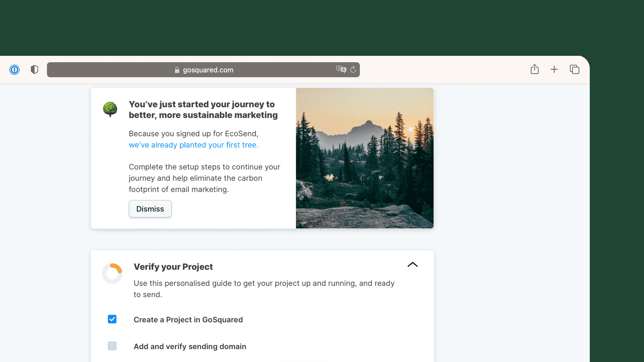The height and width of the screenshot is (362, 644).
Task: Open the 1Password extension icon
Action: (x=14, y=69)
